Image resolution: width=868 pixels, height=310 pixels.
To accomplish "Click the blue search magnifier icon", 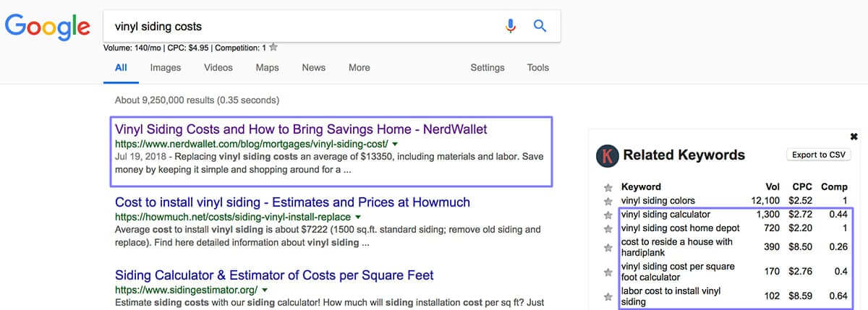I will click(540, 26).
